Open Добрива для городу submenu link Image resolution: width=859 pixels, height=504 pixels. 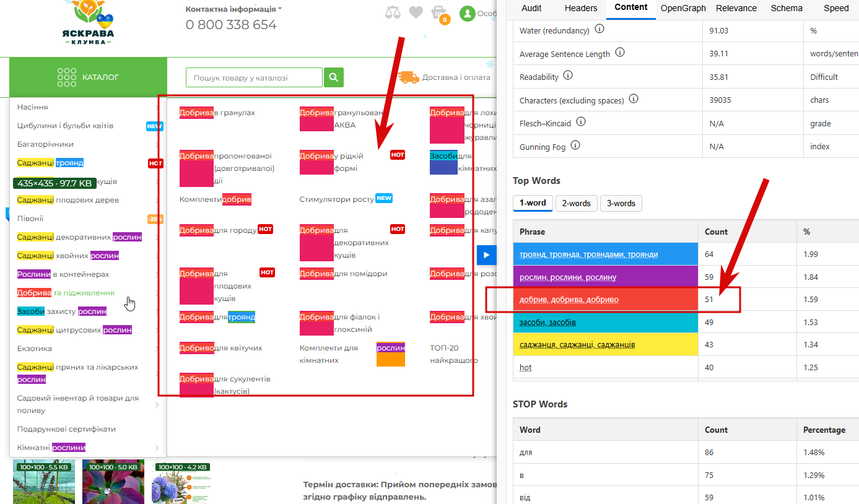tap(218, 230)
